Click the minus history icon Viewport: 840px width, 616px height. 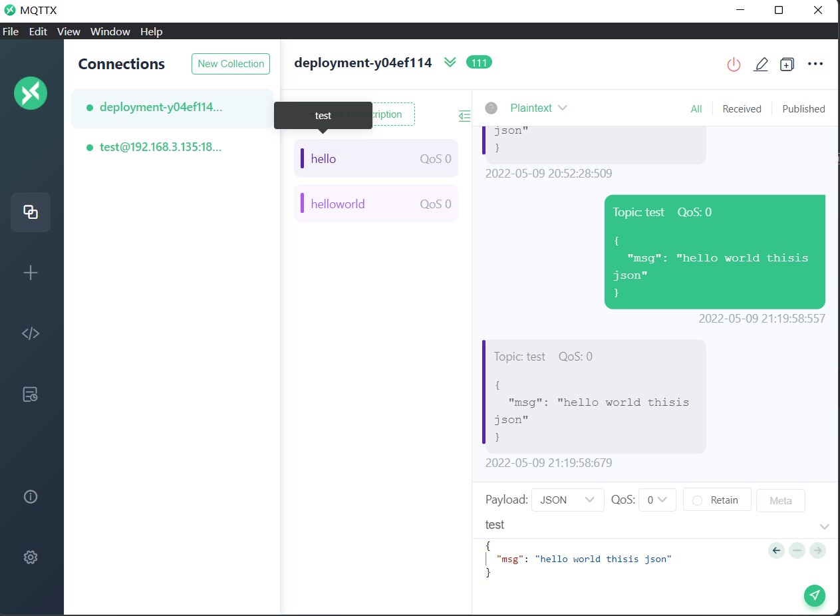point(797,550)
